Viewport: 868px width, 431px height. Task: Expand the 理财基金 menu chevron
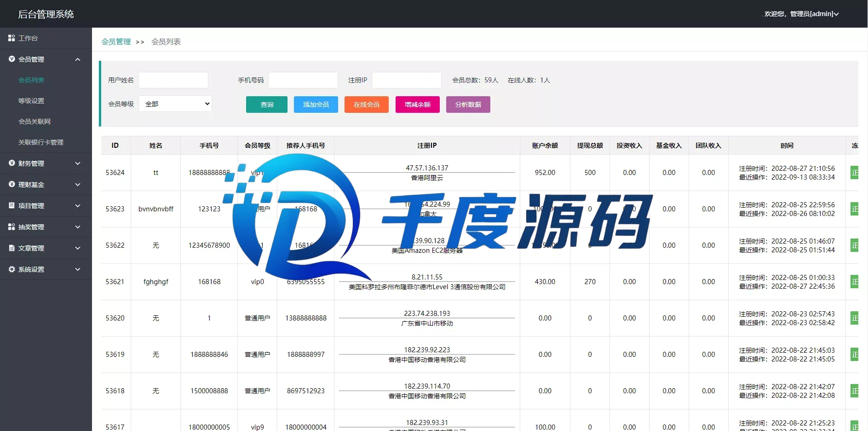pos(78,185)
